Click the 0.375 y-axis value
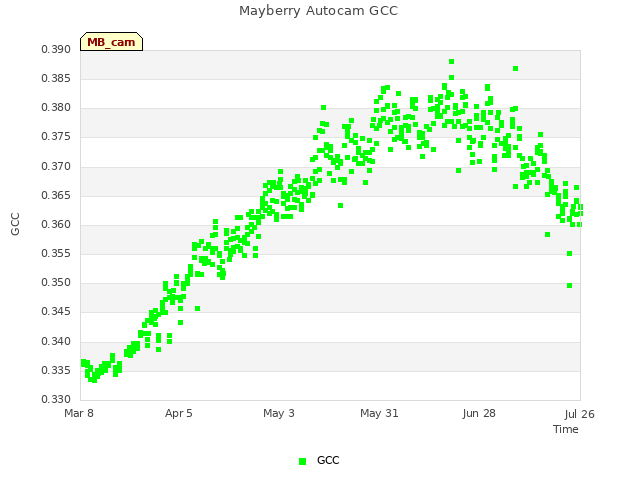This screenshot has width=640, height=480. click(56, 137)
